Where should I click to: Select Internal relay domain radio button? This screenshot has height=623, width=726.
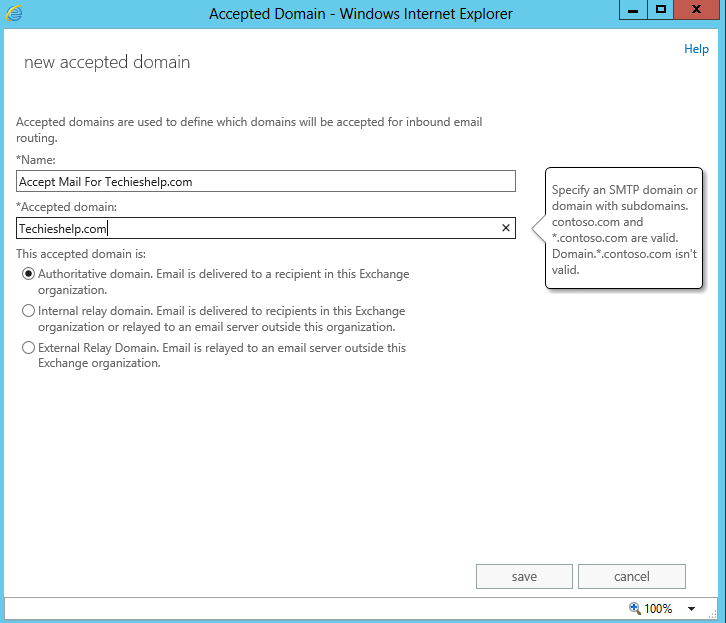pyautogui.click(x=28, y=311)
